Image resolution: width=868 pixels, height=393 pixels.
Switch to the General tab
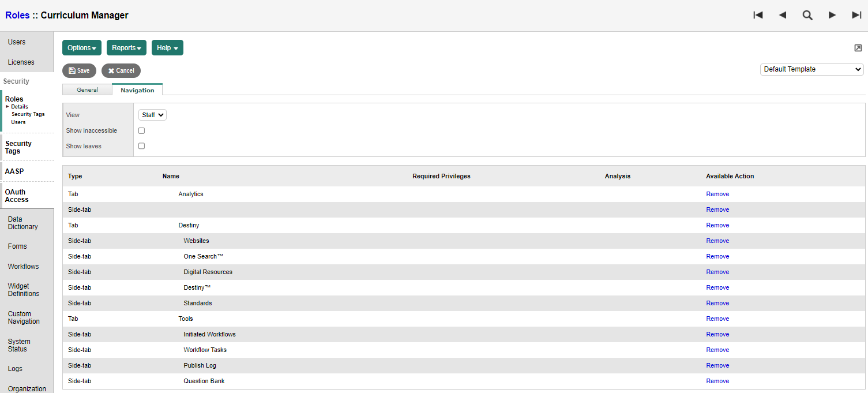[87, 89]
